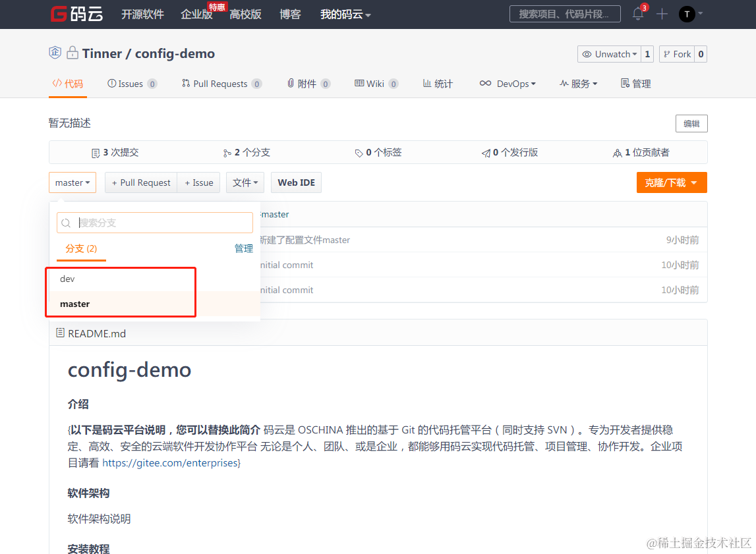Expand the DevOps dropdown tab
756x554 pixels.
point(508,84)
